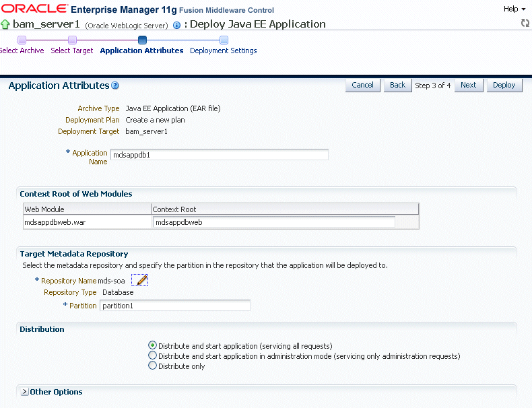Click the Context Root column header

point(285,209)
